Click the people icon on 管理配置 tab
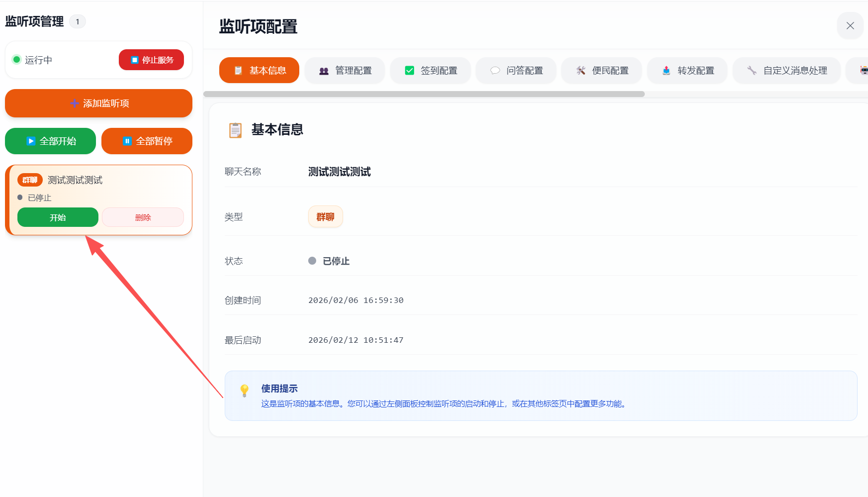This screenshot has width=868, height=497. [x=324, y=70]
